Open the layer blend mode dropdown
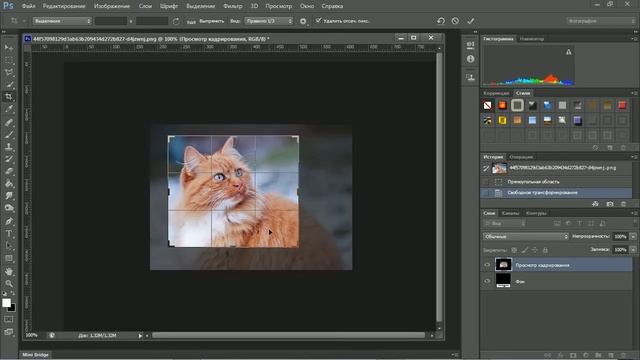Viewport: 640px width, 360px height. (526, 236)
